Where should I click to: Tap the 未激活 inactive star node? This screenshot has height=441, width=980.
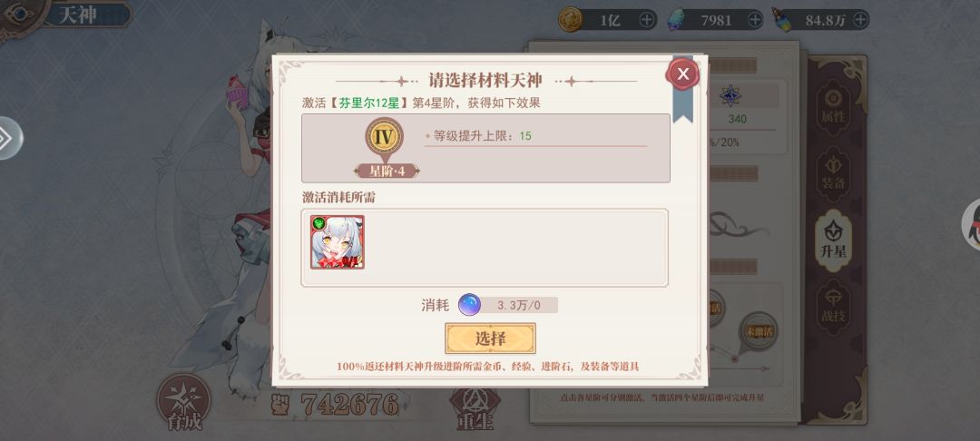[759, 331]
